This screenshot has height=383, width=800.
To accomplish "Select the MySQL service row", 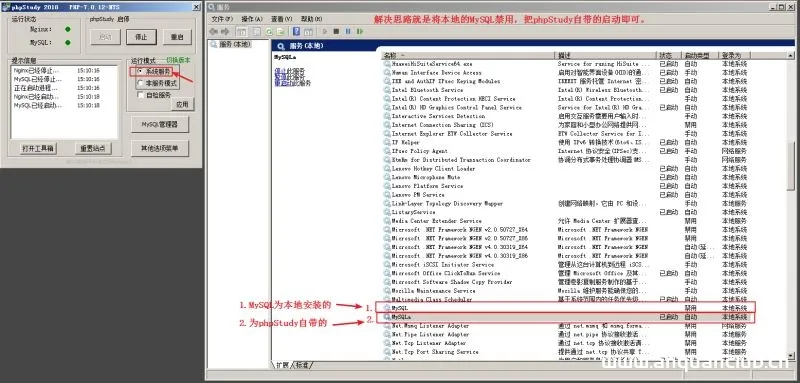I will click(565, 308).
